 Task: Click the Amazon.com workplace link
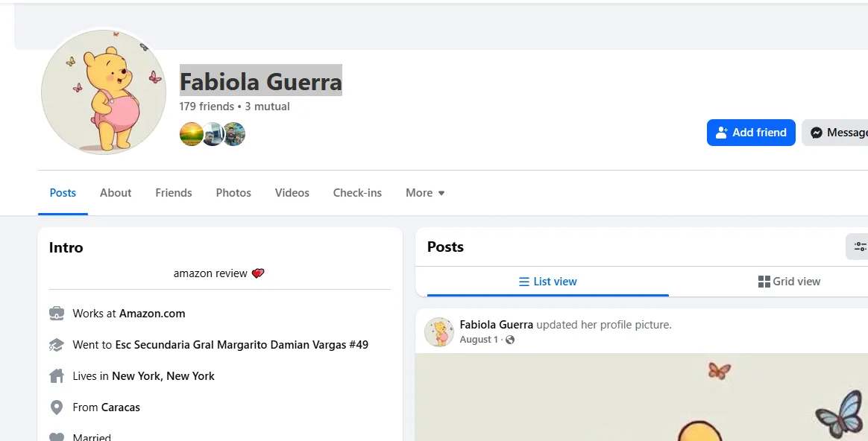152,313
